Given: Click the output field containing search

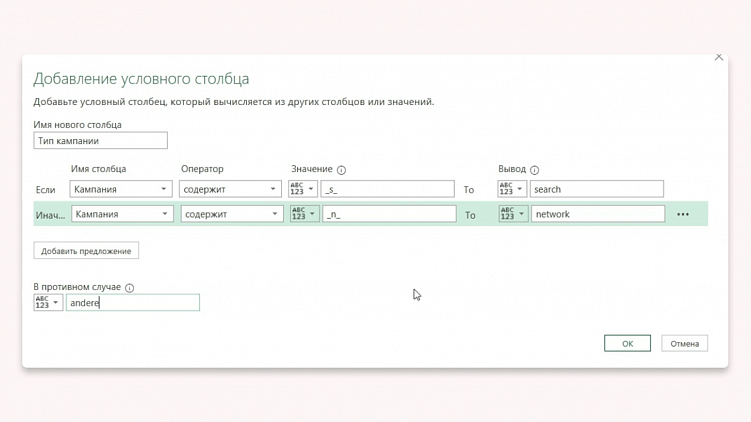Looking at the screenshot, I should 597,189.
